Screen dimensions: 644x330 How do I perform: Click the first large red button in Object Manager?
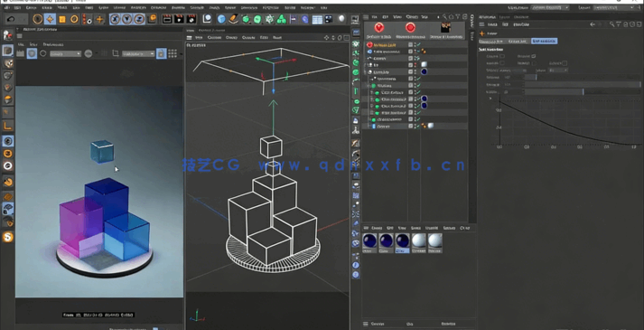379,28
